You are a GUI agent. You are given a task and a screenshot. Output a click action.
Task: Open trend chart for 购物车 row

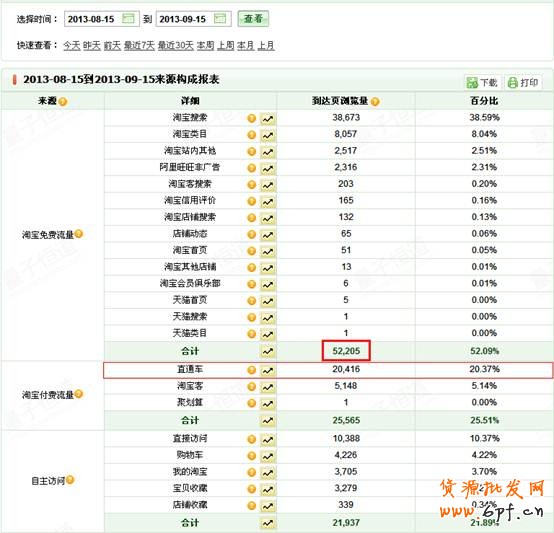(x=268, y=456)
